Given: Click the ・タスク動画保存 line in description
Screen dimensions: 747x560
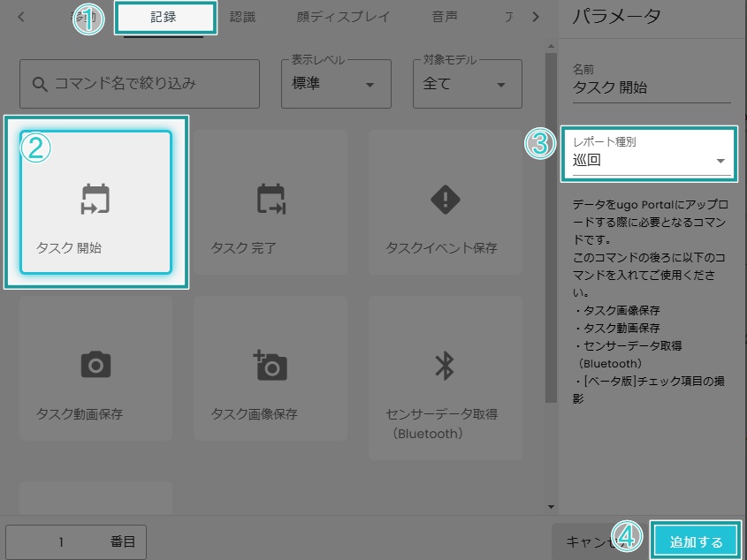Looking at the screenshot, I should click(616, 328).
